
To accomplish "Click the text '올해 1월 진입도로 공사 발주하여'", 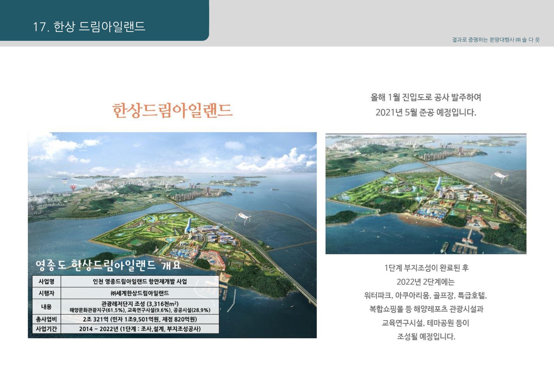I will [x=426, y=97].
